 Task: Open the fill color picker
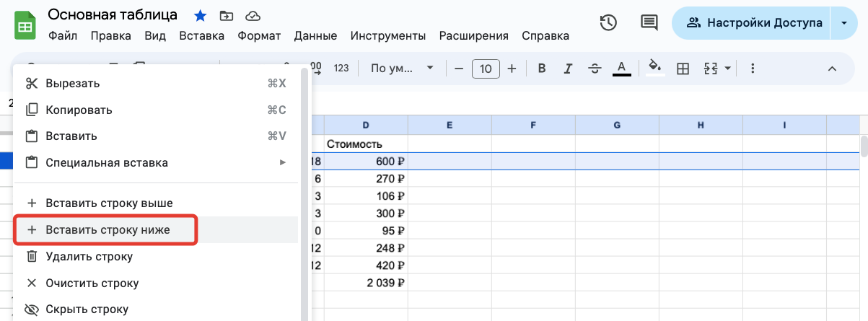pos(655,69)
